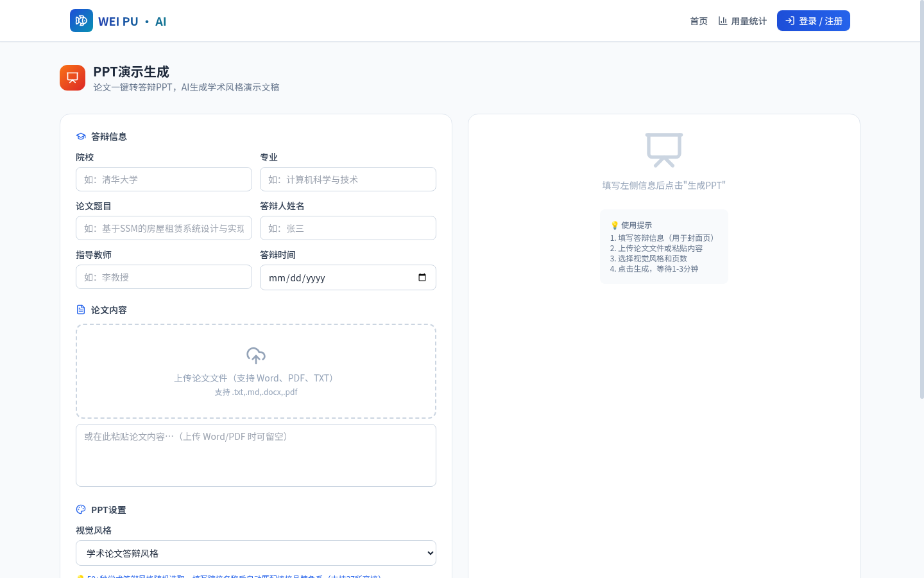Click the graduation cap icon beside 答辩信息

(81, 136)
